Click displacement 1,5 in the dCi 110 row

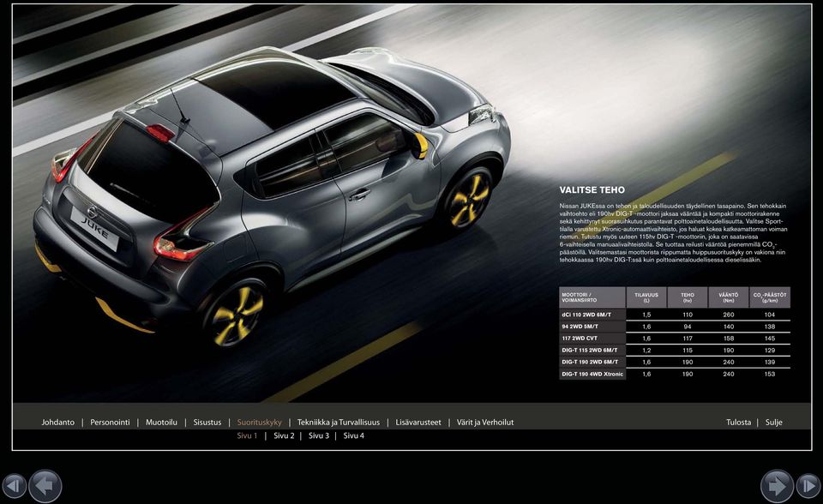[646, 315]
